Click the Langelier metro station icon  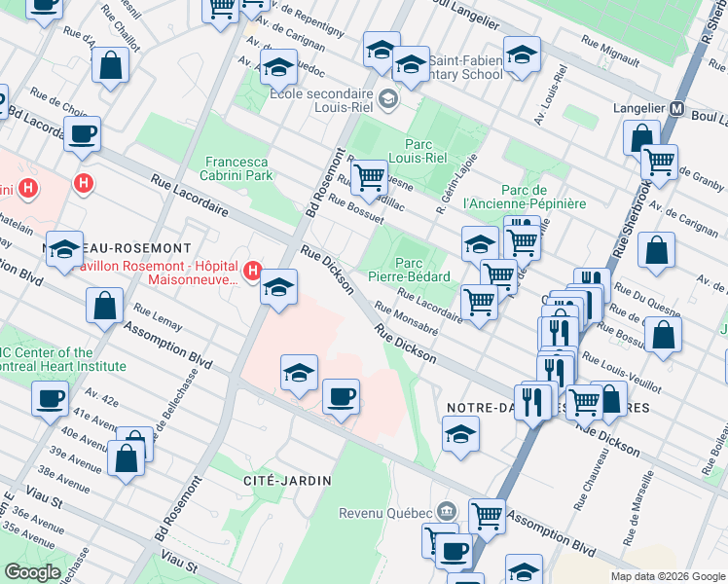[677, 109]
